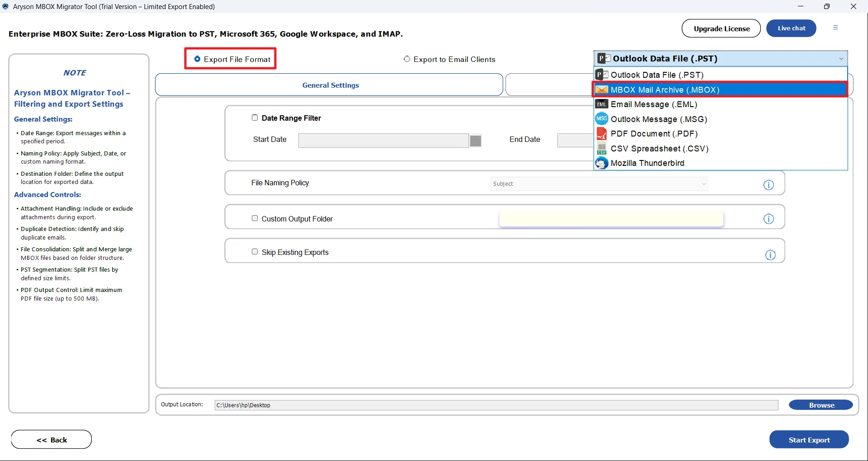The image size is (868, 461).
Task: Show info for Skip Existing Exports
Action: click(x=770, y=255)
